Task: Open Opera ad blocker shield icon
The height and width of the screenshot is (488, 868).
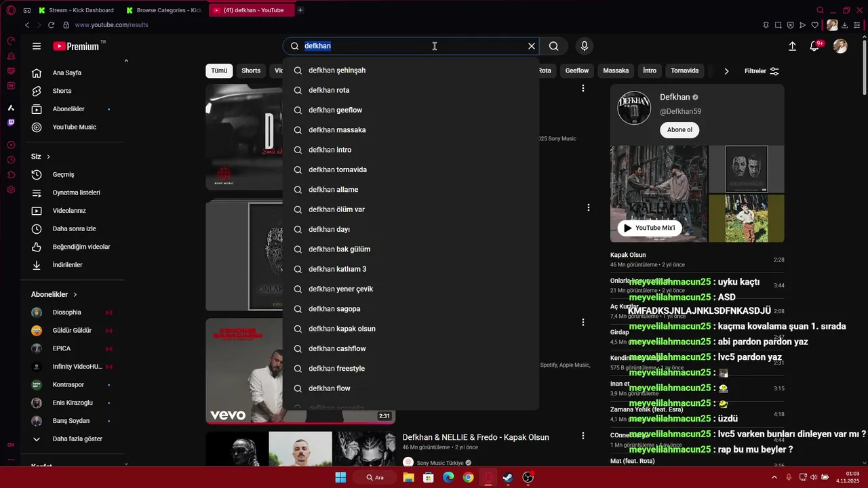Action: click(x=791, y=25)
